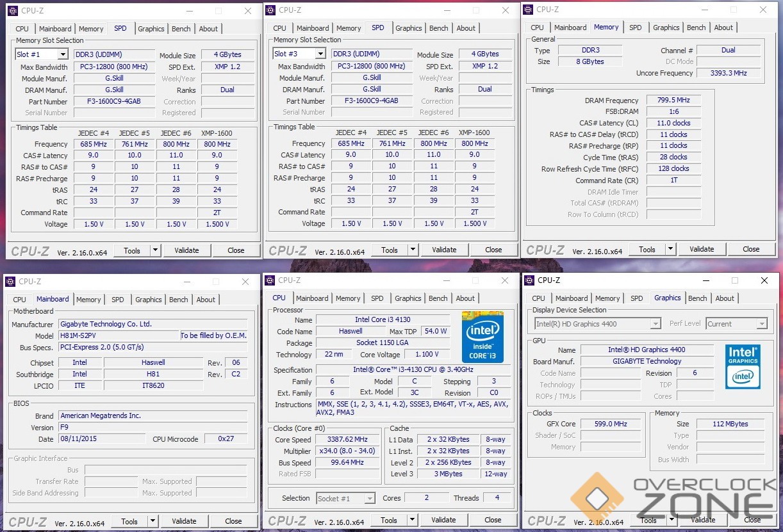Screen dimensions: 783x532
Task: Open About tab in the Graphics window
Action: [725, 298]
